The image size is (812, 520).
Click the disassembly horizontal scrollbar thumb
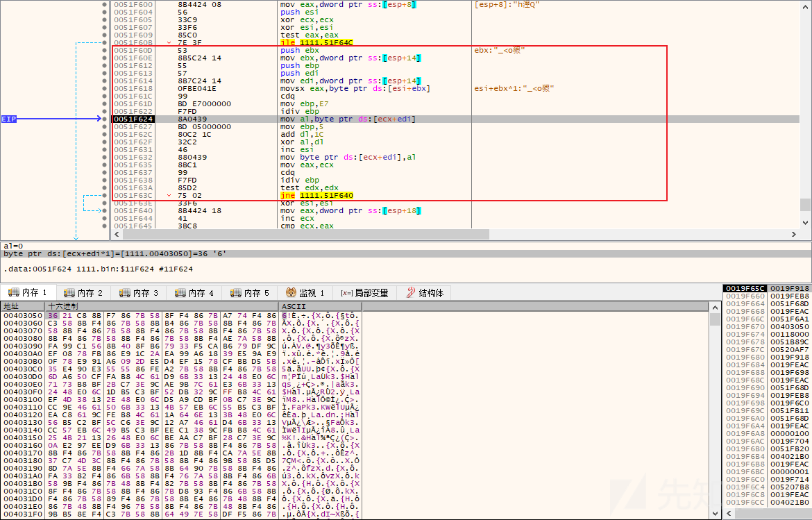tap(305, 234)
